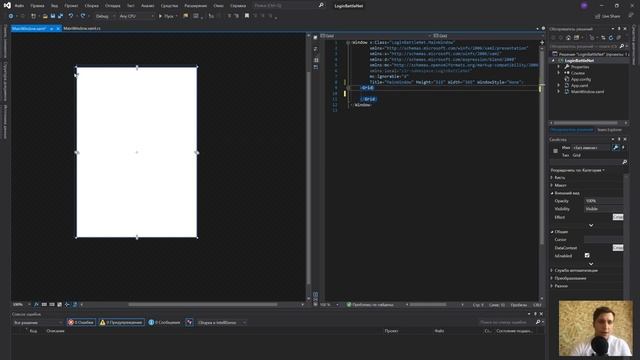
Task: Click the navigate back toolbar icon
Action: [x=11, y=16]
